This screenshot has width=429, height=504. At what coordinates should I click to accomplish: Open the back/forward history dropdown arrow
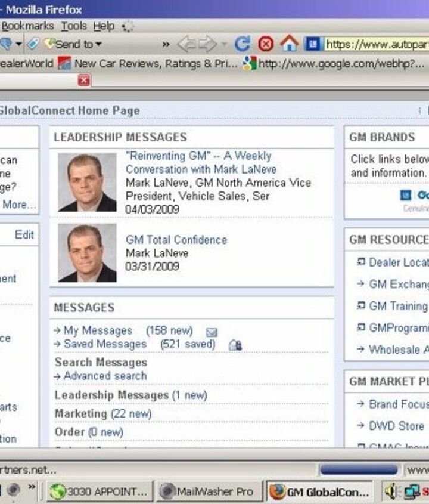pos(224,44)
